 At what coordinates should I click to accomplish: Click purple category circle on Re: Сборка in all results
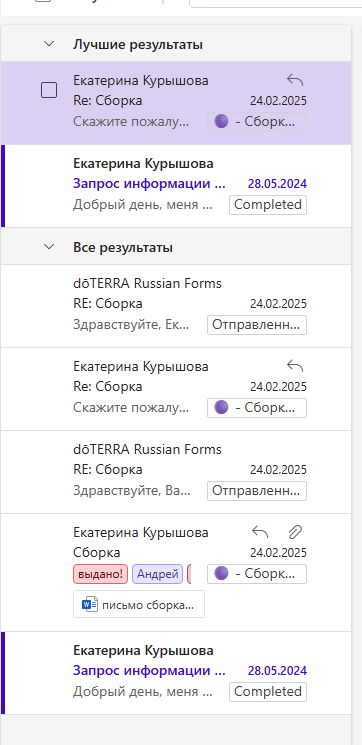pyautogui.click(x=221, y=408)
